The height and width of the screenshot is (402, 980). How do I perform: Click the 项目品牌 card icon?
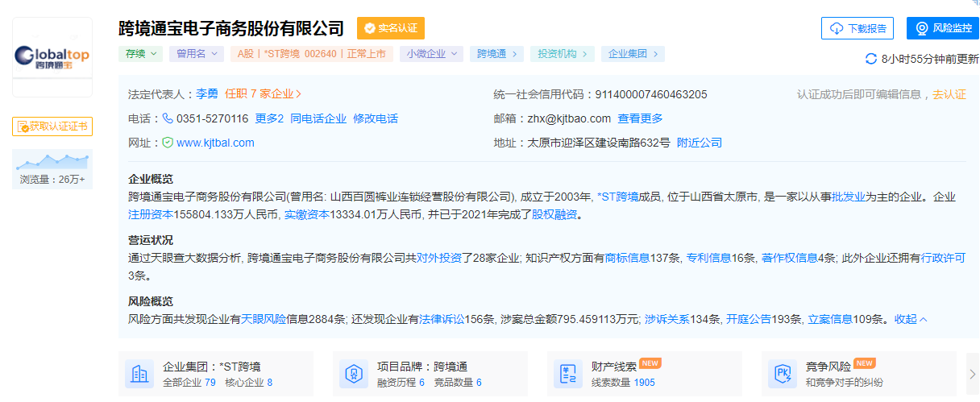[x=354, y=374]
